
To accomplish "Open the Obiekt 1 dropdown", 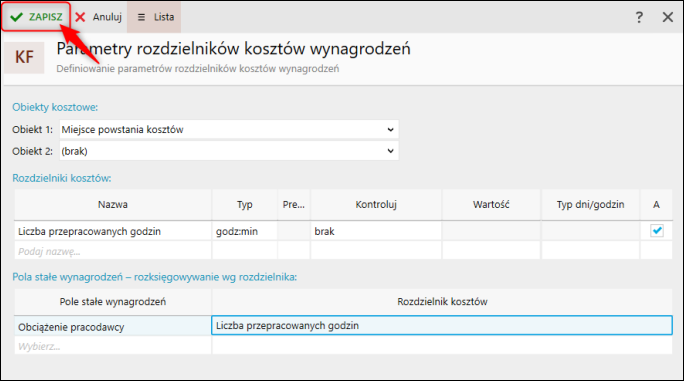I will coord(229,130).
